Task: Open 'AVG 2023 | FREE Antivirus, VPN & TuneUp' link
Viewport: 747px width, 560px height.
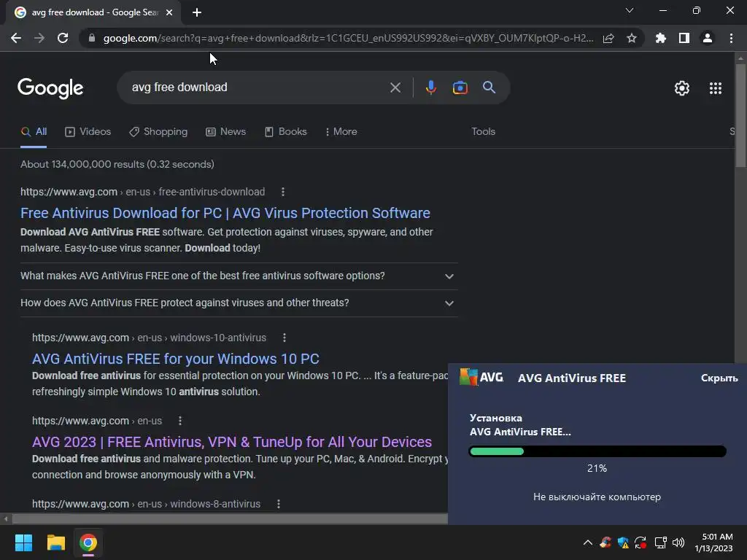Action: (232, 442)
